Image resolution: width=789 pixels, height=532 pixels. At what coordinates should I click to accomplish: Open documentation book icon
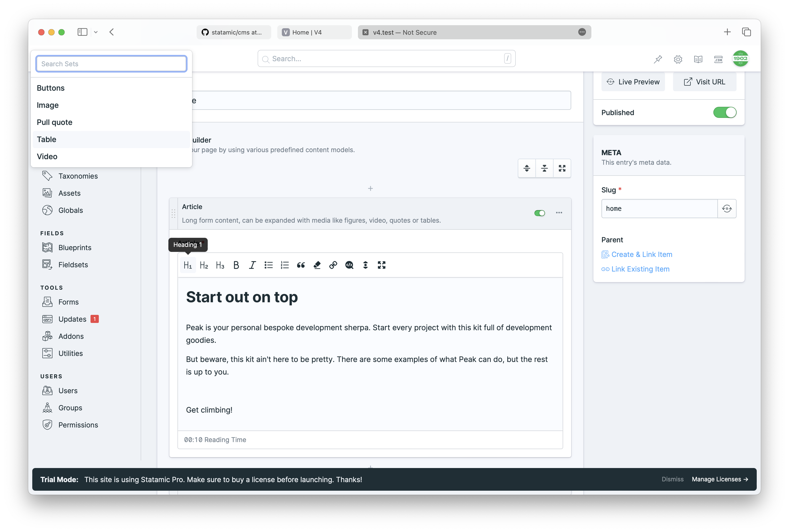pos(698,59)
